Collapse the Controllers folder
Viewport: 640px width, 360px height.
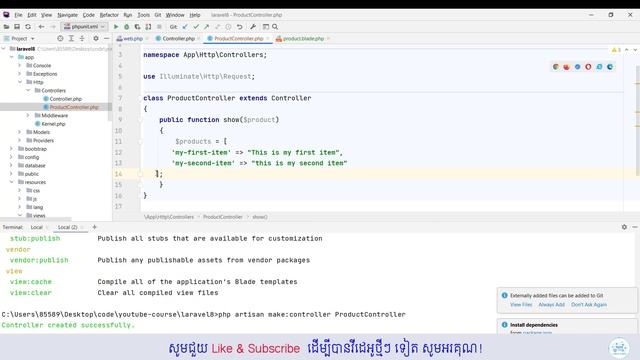(x=28, y=90)
